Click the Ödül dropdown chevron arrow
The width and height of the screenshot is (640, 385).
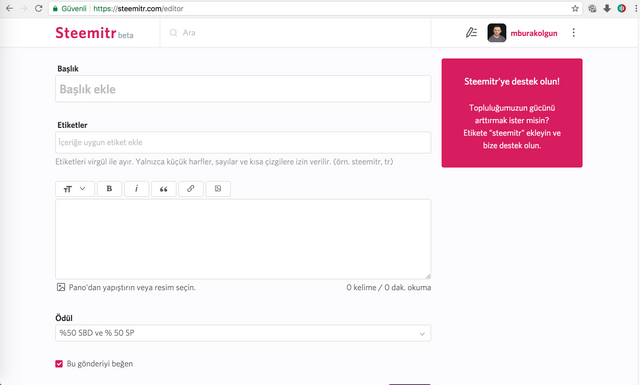[x=422, y=334]
